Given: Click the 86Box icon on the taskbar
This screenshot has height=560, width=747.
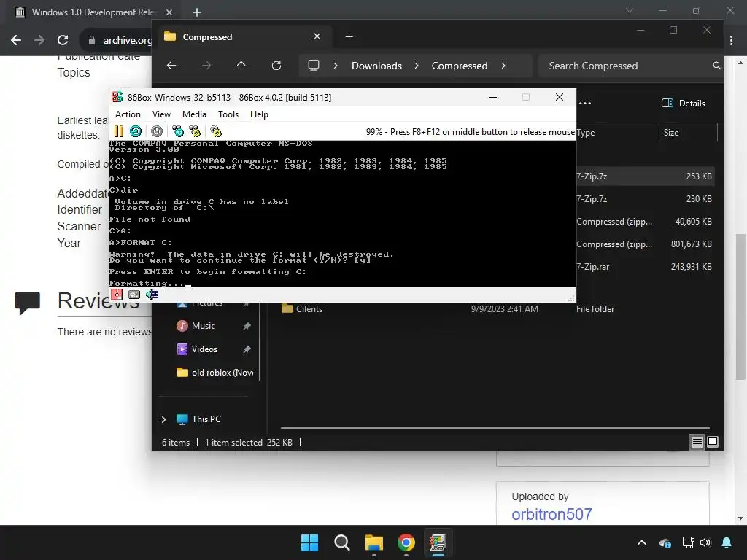Looking at the screenshot, I should click(438, 542).
